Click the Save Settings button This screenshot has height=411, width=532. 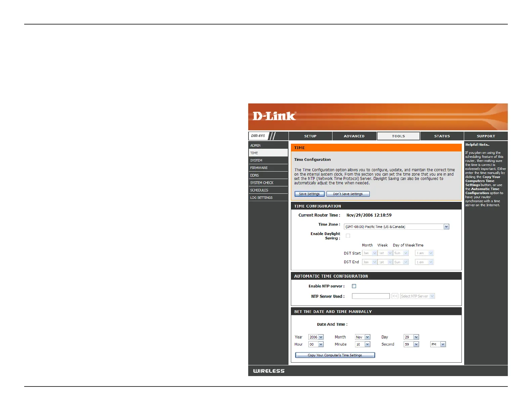click(x=309, y=194)
